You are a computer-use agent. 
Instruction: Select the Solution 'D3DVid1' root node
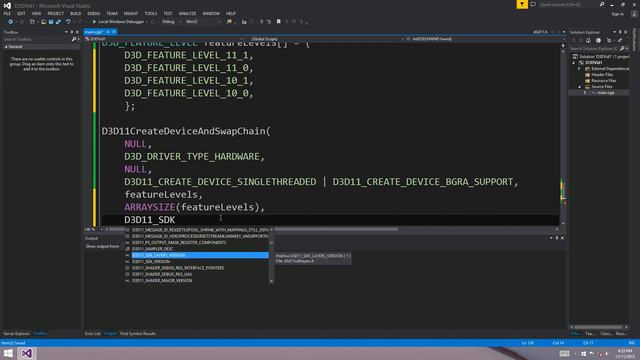601,57
